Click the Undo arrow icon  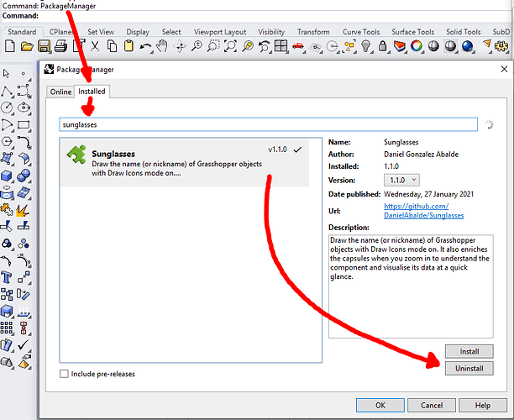pyautogui.click(x=145, y=47)
